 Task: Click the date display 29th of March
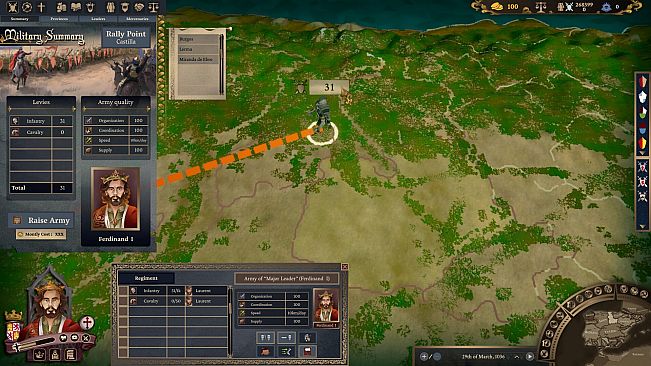click(483, 356)
